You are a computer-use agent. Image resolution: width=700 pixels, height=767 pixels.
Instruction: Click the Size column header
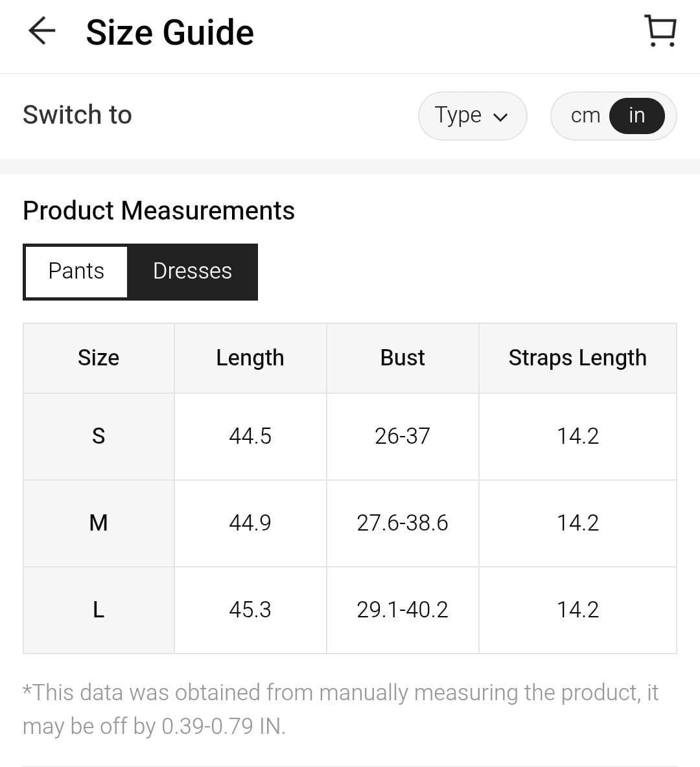coord(99,358)
